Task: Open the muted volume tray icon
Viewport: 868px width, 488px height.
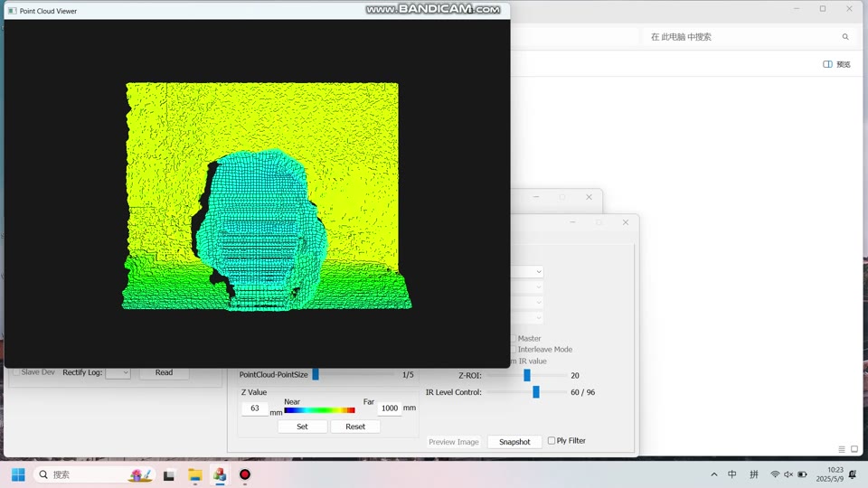Action: tap(788, 474)
